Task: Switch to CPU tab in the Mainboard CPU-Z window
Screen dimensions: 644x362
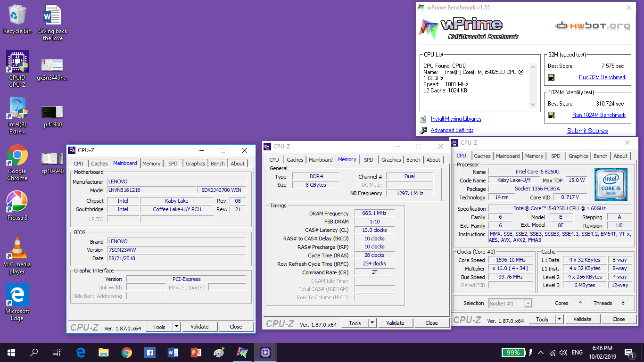Action: (x=78, y=164)
